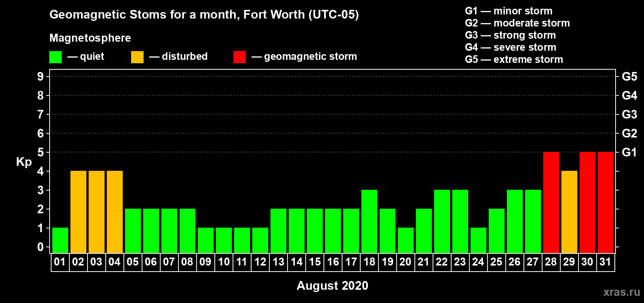Click the Kp axis value '0'
Screen dimensions: 644x303
(x=41, y=247)
